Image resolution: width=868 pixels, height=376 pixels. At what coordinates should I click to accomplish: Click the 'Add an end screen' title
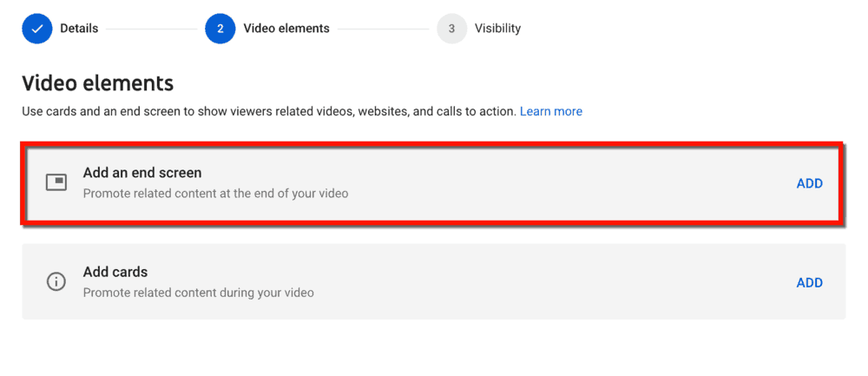pos(142,173)
